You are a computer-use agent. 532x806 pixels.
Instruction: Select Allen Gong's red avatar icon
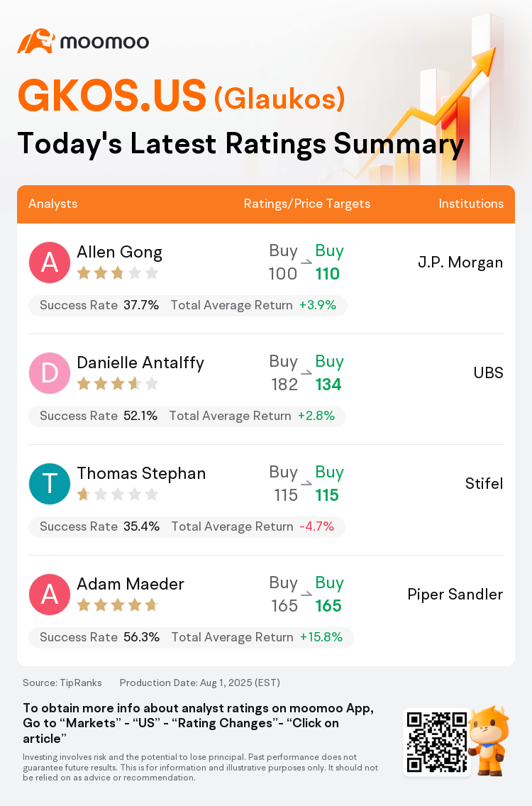(50, 263)
